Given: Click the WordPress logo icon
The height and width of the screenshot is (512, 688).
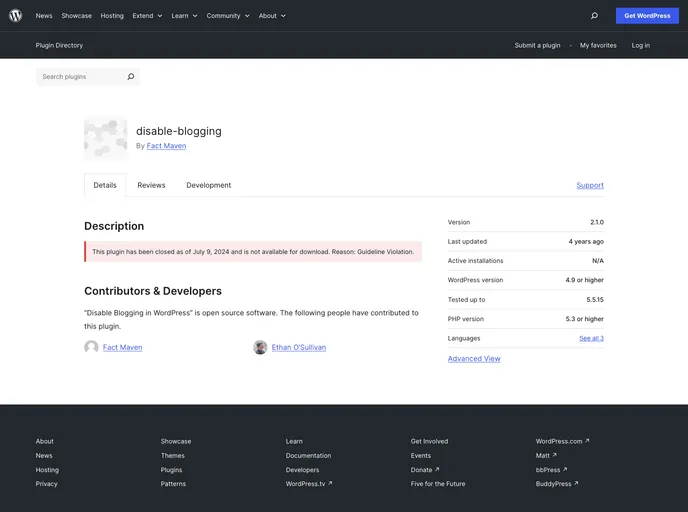Looking at the screenshot, I should tap(15, 16).
